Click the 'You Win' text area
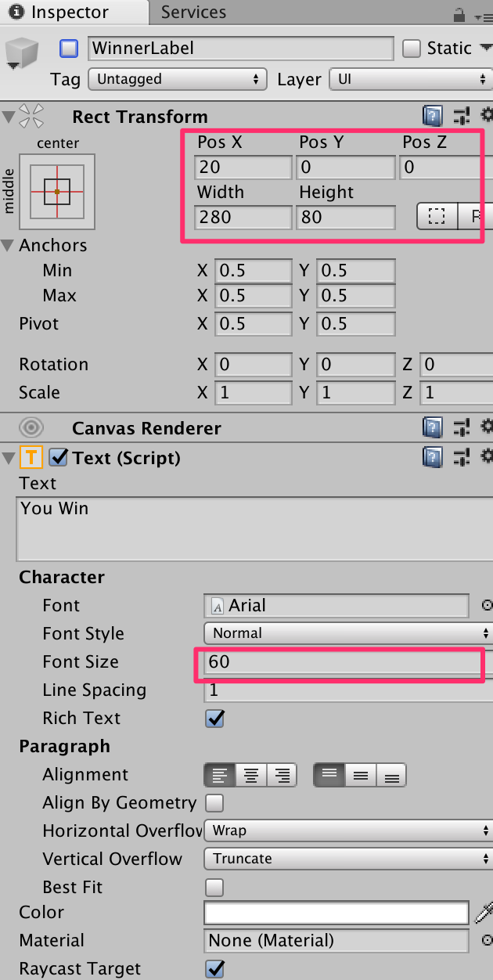493x980 pixels. [254, 528]
